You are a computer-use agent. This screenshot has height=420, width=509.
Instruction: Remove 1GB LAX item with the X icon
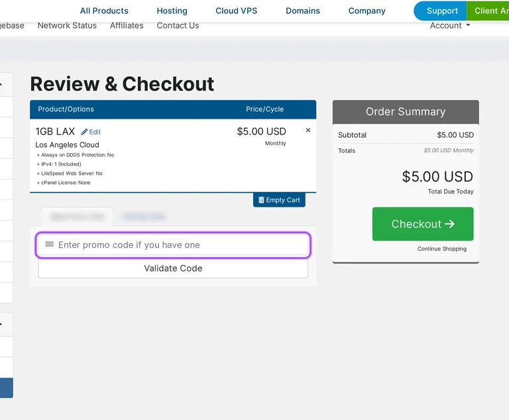click(x=308, y=130)
